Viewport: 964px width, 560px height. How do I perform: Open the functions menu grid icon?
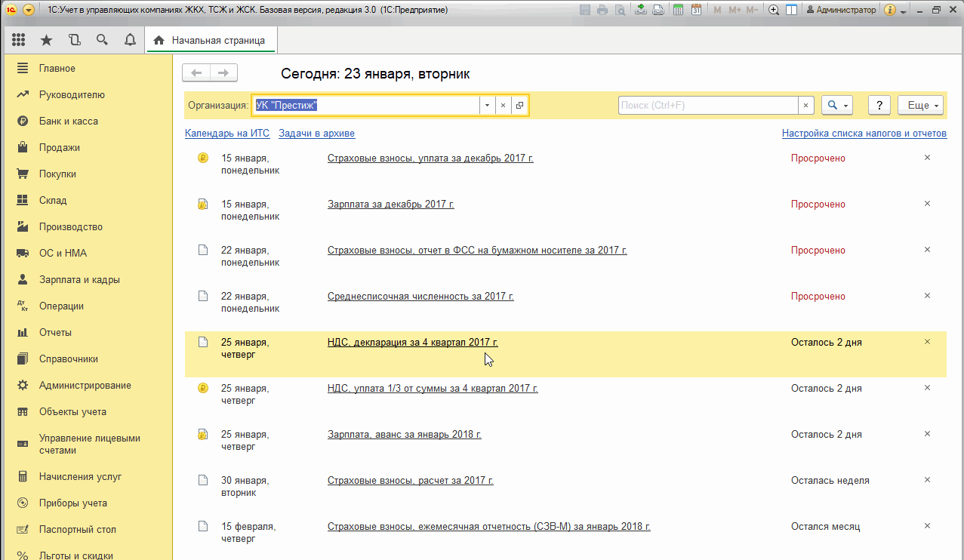tap(19, 40)
